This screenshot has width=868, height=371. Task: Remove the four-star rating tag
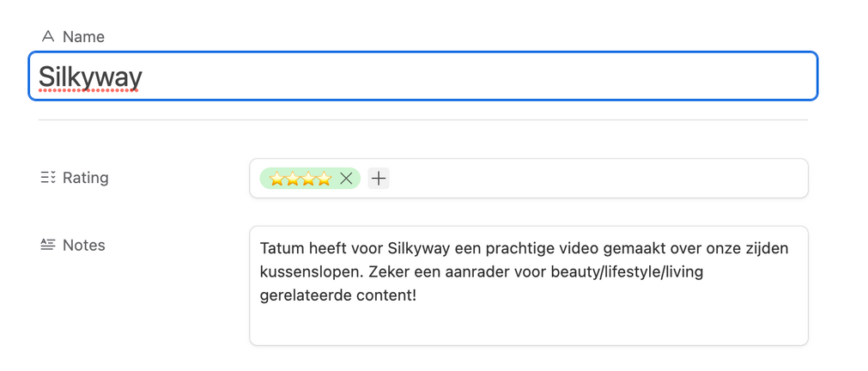point(346,179)
